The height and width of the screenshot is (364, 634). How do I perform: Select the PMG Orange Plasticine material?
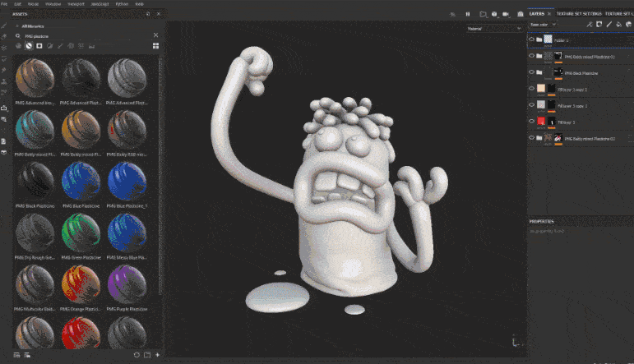[81, 284]
